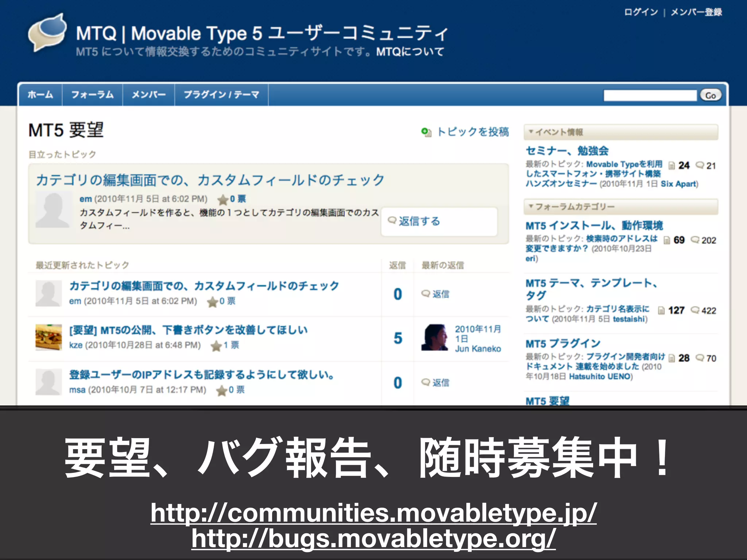Open the MT5 テーマ、テンプレート、タグ category
This screenshot has width=747, height=560.
[591, 289]
